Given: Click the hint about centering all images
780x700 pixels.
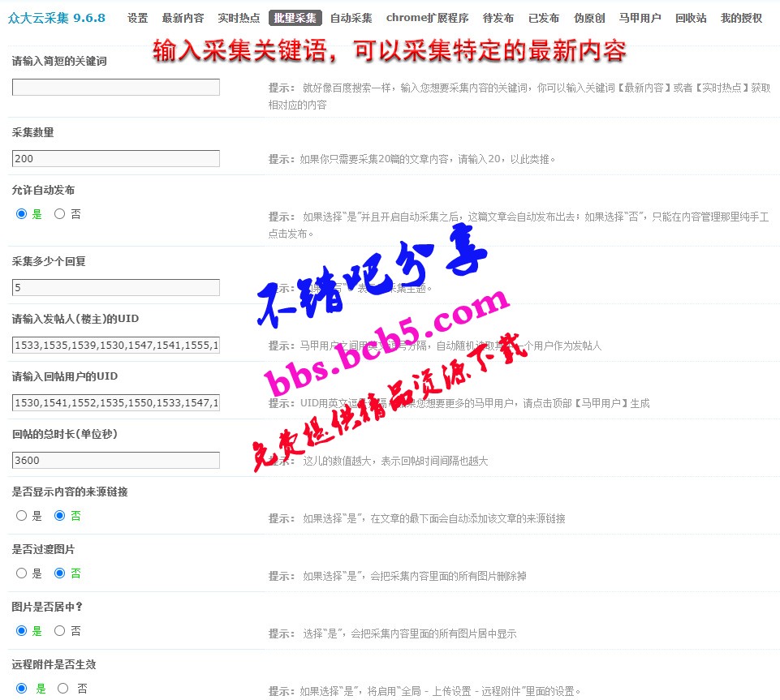Looking at the screenshot, I should 393,633.
